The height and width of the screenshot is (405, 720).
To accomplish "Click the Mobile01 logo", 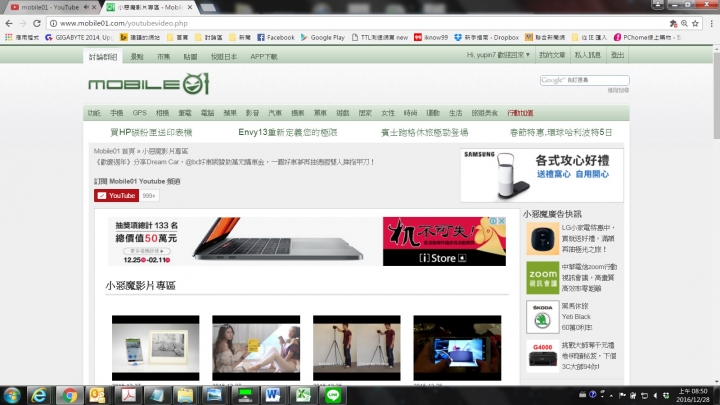I will [149, 84].
